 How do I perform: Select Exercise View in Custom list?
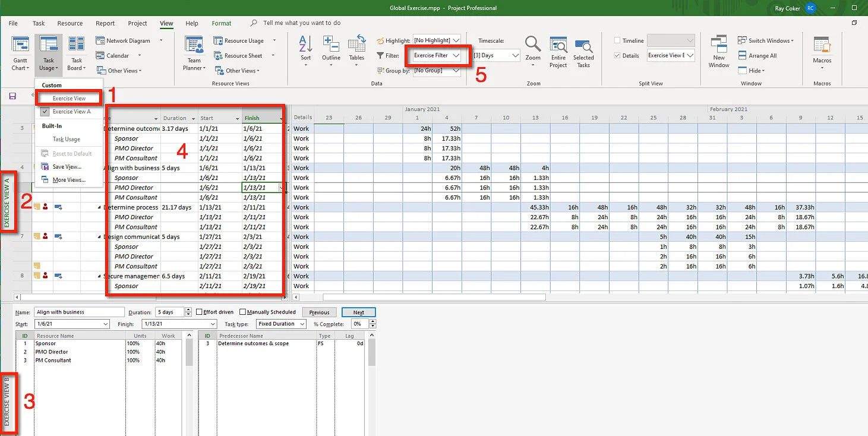pos(68,98)
